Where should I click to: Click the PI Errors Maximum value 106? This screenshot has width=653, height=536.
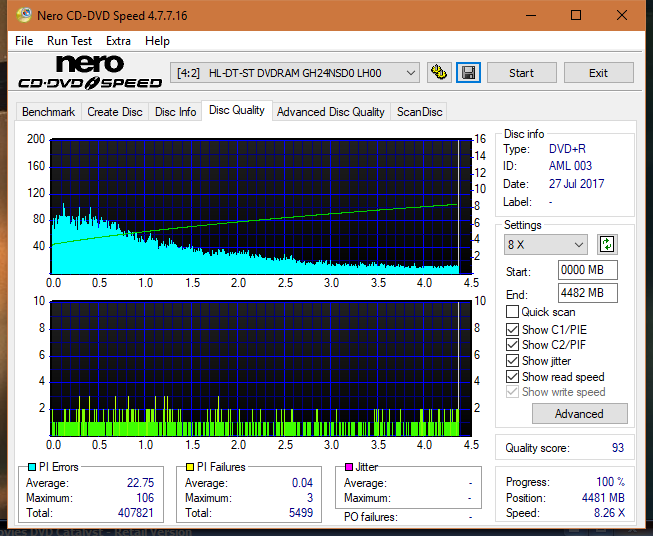pyautogui.click(x=145, y=498)
